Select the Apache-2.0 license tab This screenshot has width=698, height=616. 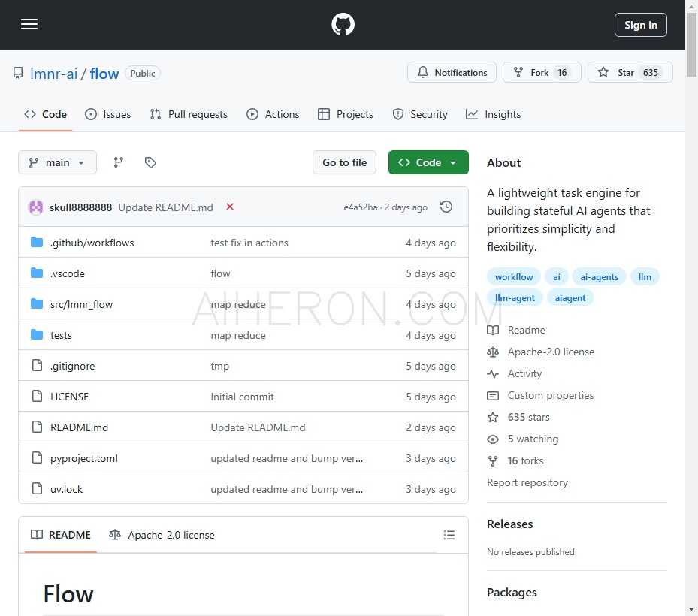tap(162, 535)
